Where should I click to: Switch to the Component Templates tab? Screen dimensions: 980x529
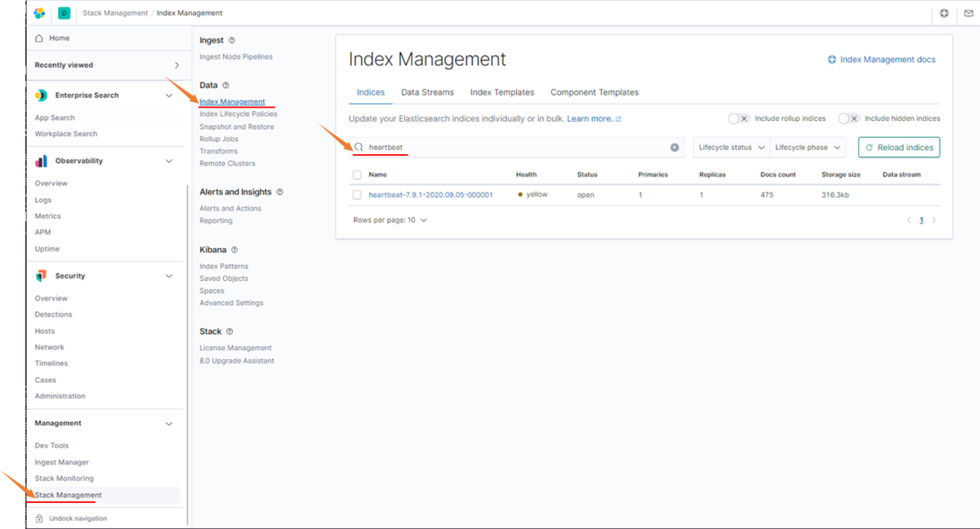click(x=595, y=92)
